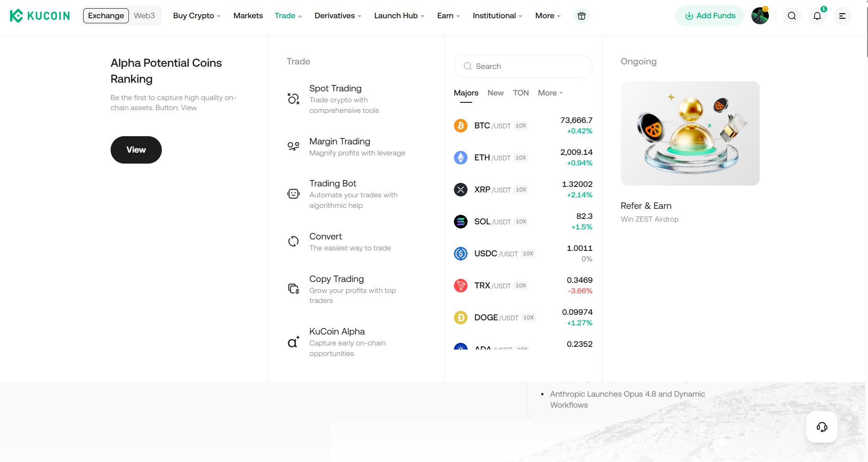Click the DOGE price 0.09974
Image resolution: width=868 pixels, height=462 pixels.
577,312
